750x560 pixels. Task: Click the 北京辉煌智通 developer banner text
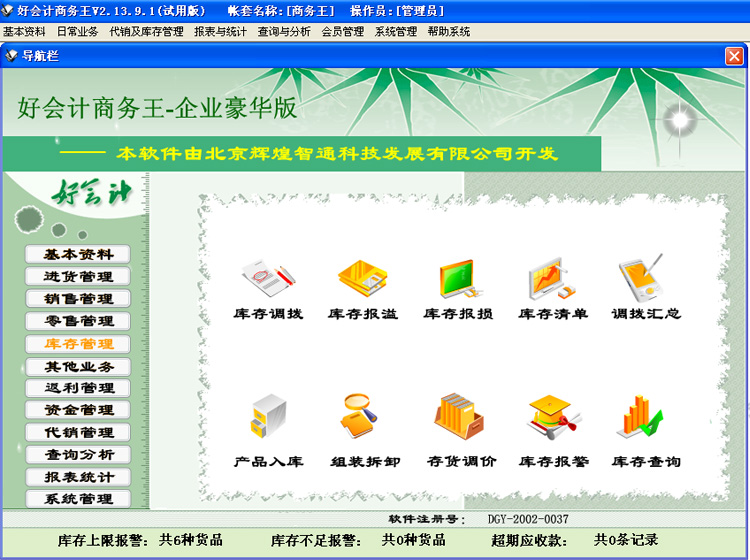(x=337, y=153)
